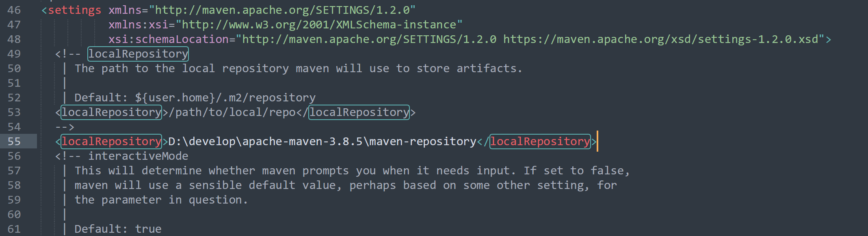Click line number 46 in the gutter

pyautogui.click(x=14, y=10)
